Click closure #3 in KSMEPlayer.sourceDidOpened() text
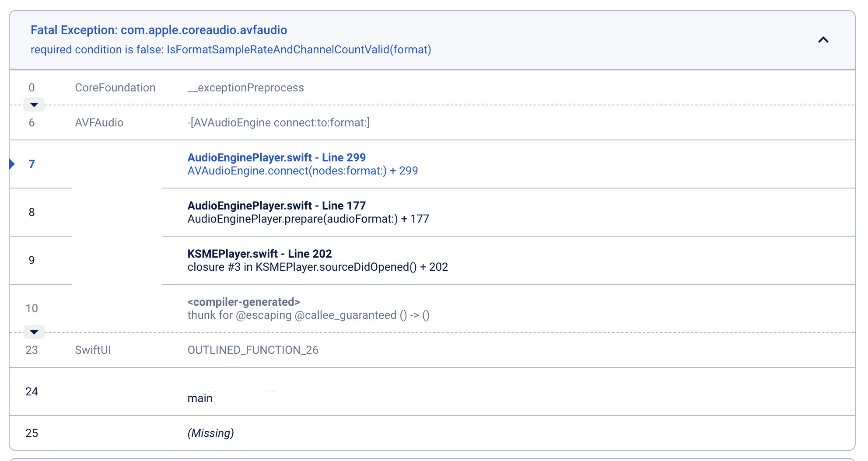 point(318,267)
